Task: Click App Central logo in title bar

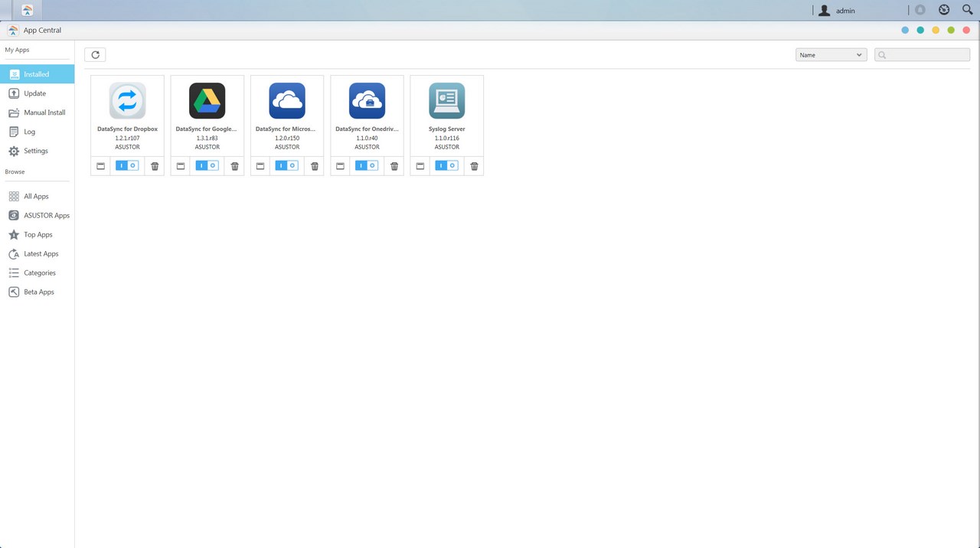Action: (x=13, y=30)
